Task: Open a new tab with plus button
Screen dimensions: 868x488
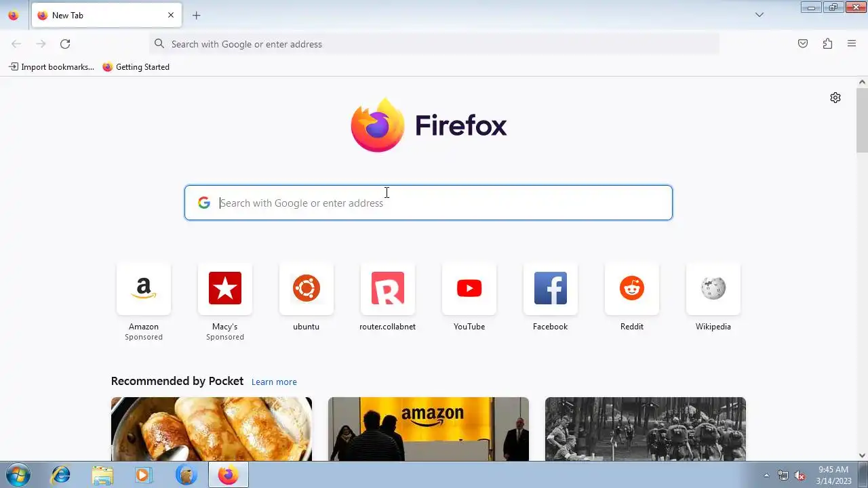Action: point(196,15)
